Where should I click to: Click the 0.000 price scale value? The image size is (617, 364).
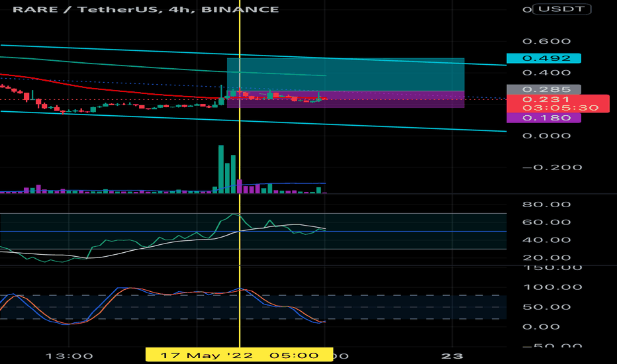tap(546, 136)
